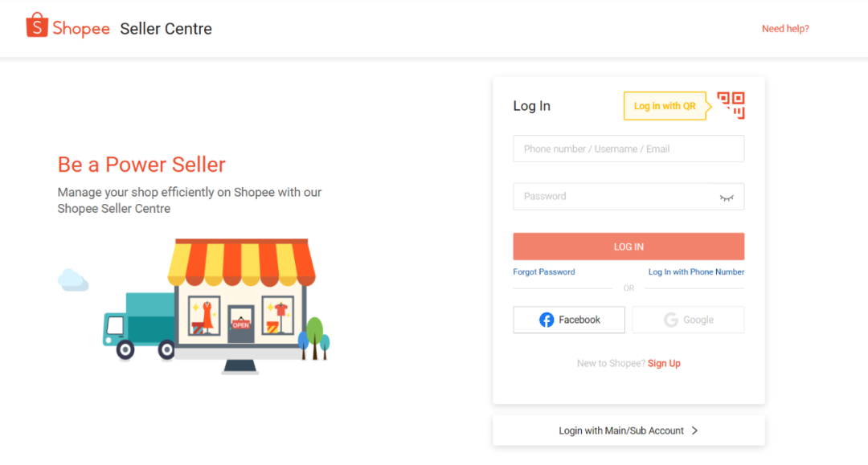This screenshot has height=465, width=868.
Task: Select Log In with Phone Number link
Action: (x=696, y=272)
